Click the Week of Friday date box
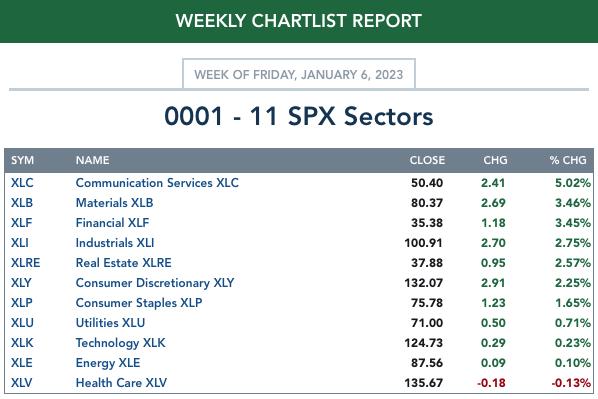Screen dimensions: 598x399 point(299,74)
